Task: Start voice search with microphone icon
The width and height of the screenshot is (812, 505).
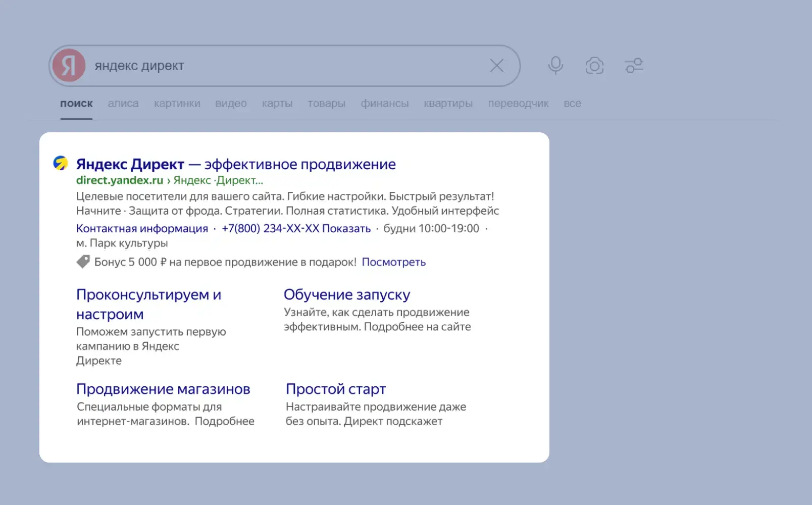Action: (x=555, y=66)
